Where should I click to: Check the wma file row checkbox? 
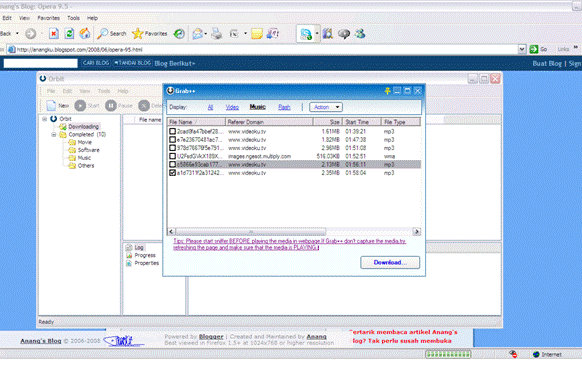point(172,156)
